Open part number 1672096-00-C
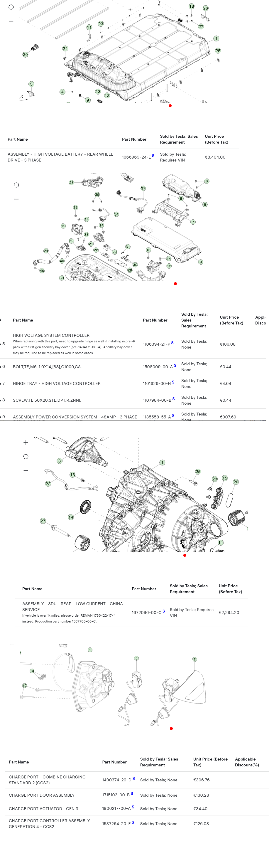Viewport: 269px width, 868px height. coord(146,613)
